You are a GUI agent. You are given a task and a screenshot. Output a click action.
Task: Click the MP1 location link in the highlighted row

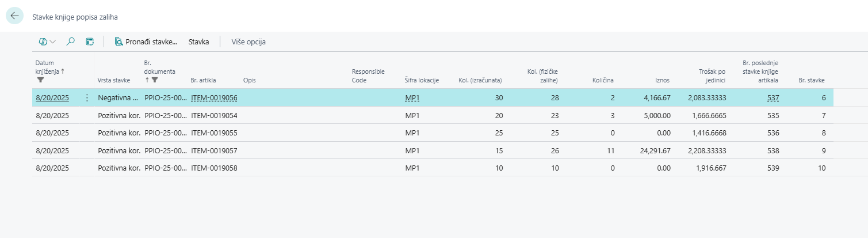412,98
